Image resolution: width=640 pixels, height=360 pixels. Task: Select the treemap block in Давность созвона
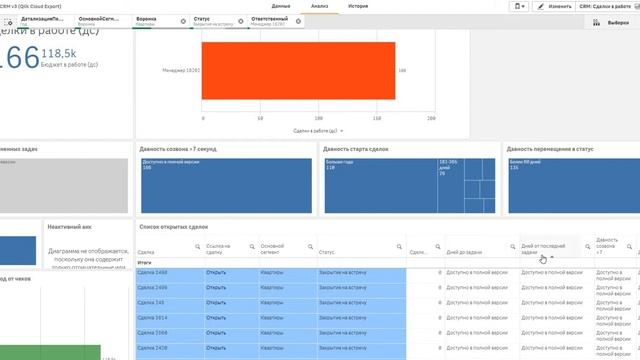[x=227, y=186]
